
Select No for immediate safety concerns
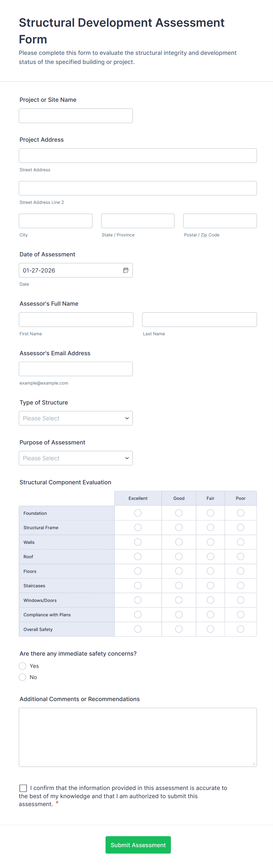[x=23, y=677]
